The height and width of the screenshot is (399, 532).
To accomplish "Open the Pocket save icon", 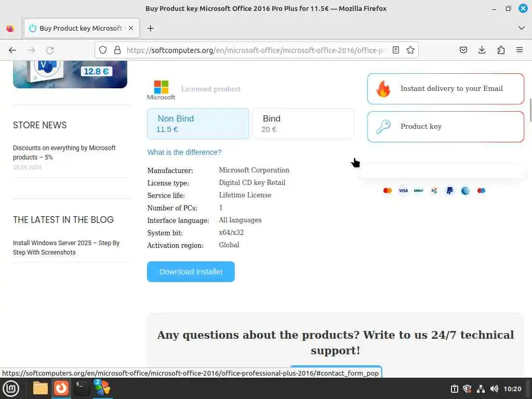I will point(463,50).
